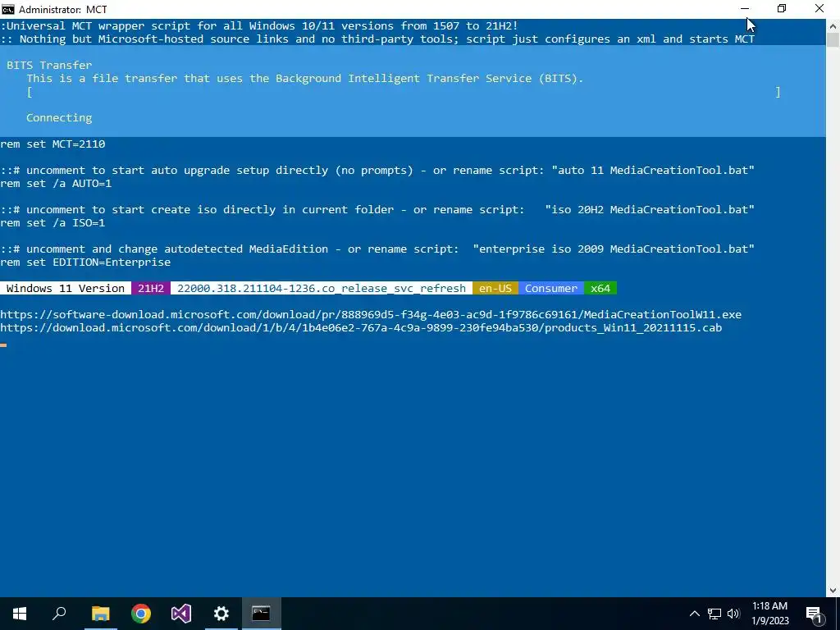
Task: Open Settings gear on taskbar
Action: tap(221, 614)
